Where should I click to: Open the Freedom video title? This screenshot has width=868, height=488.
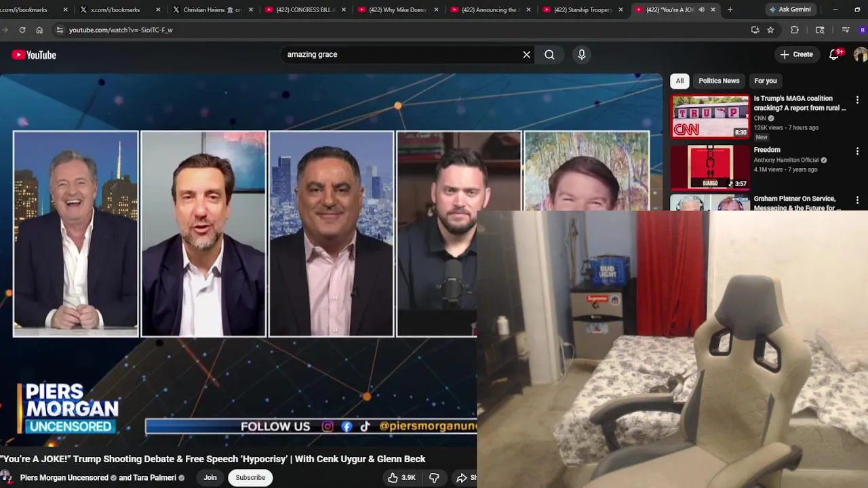tap(767, 150)
